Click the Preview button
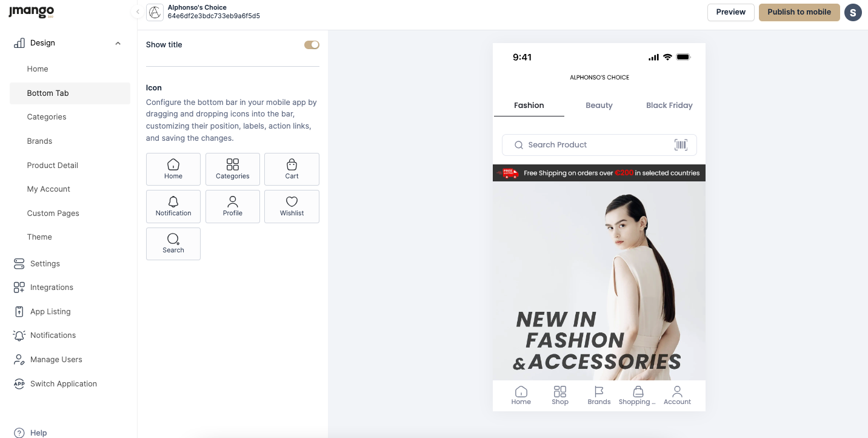Image resolution: width=868 pixels, height=438 pixels. tap(730, 12)
